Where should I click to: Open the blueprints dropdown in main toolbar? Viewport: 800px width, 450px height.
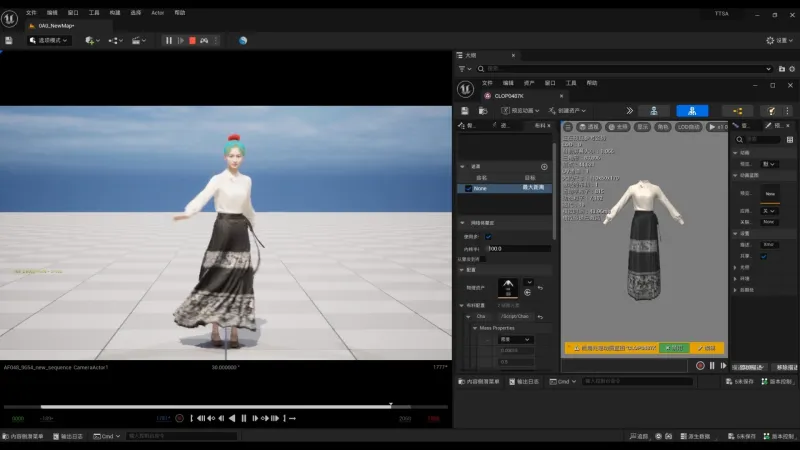click(115, 40)
